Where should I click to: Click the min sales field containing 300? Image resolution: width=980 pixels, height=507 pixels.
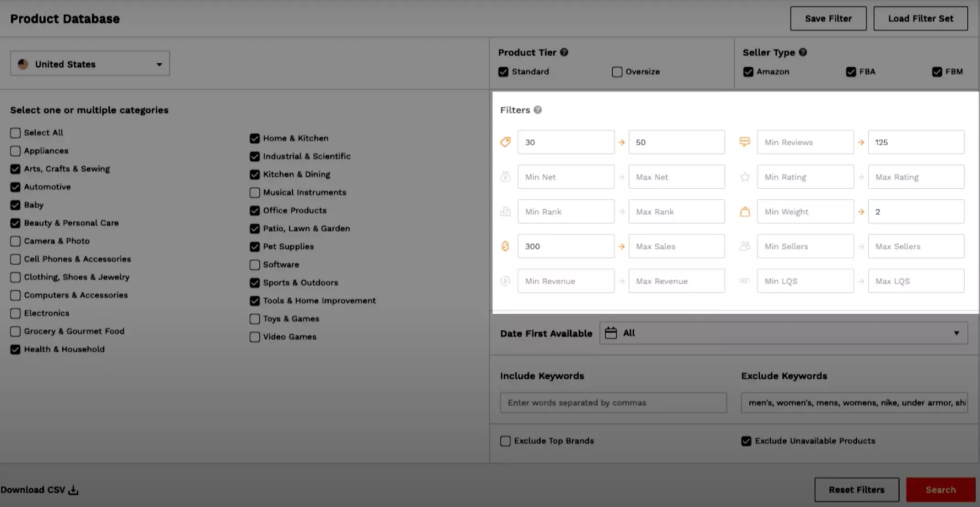[x=566, y=246]
